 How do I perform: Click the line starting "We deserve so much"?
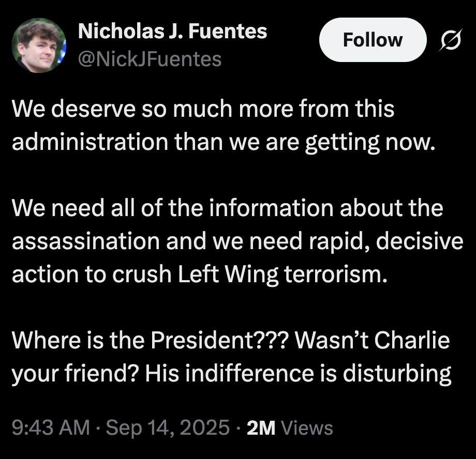[203, 110]
